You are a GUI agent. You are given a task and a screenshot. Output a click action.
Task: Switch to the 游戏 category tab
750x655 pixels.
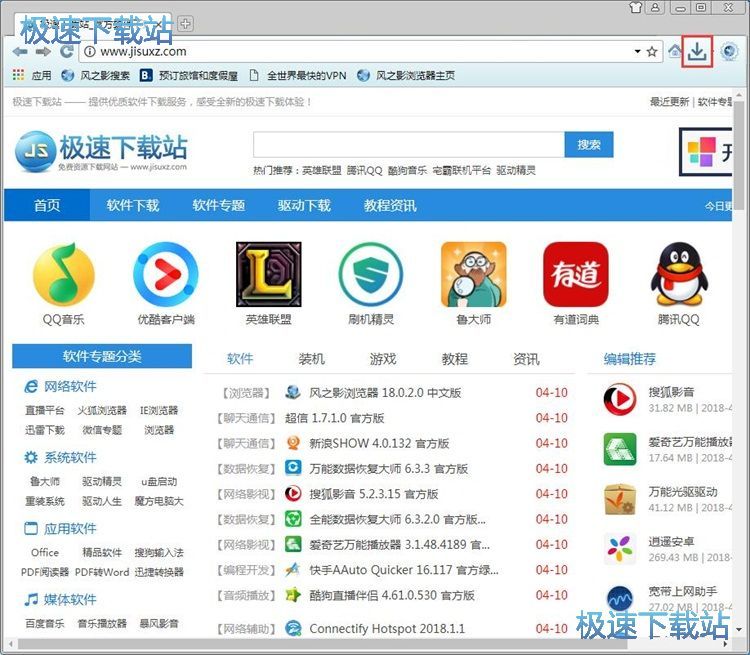pyautogui.click(x=383, y=359)
